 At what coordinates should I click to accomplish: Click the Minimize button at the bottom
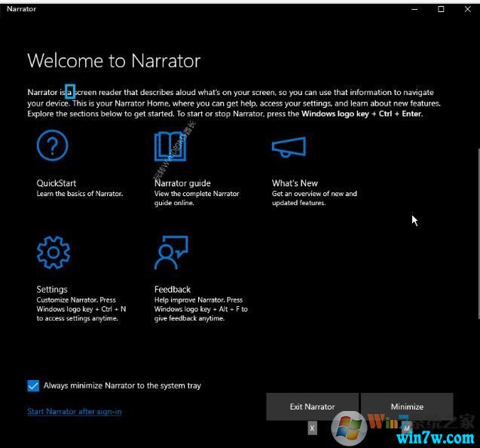pyautogui.click(x=407, y=407)
